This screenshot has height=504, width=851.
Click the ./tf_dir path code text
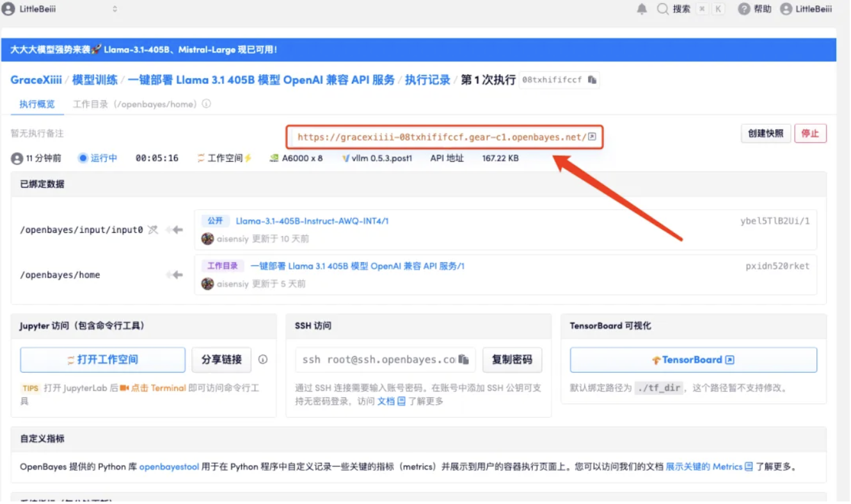pyautogui.click(x=658, y=388)
